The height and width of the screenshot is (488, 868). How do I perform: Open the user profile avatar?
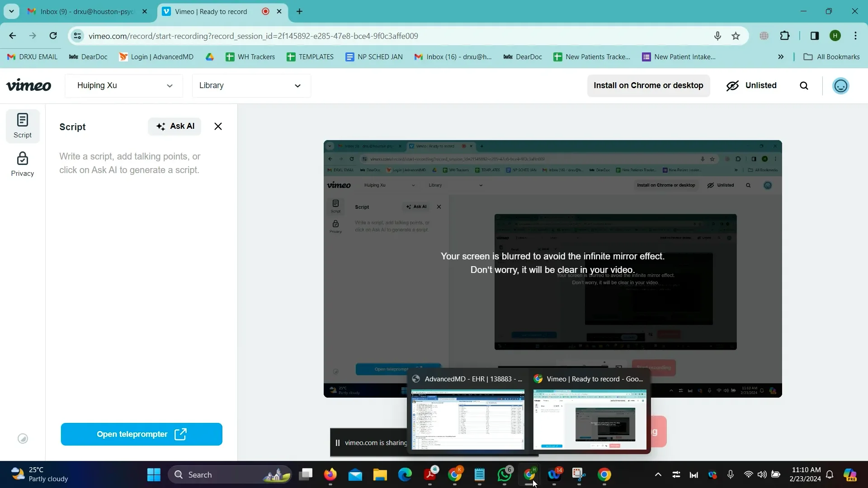pos(840,86)
